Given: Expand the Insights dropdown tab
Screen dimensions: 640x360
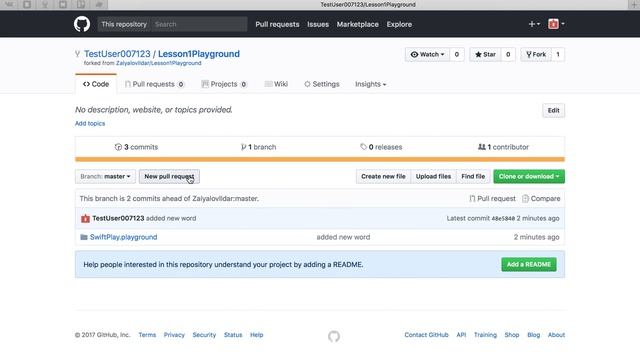Looking at the screenshot, I should point(370,84).
